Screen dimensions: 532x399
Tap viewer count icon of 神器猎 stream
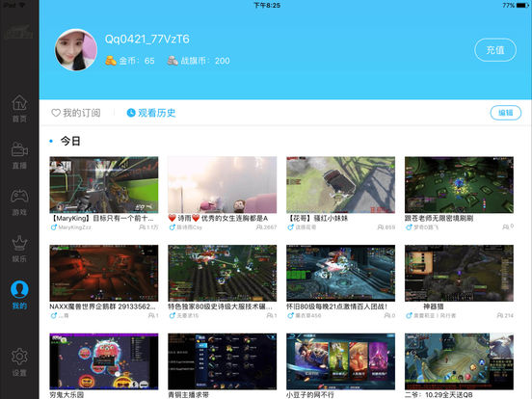click(500, 315)
